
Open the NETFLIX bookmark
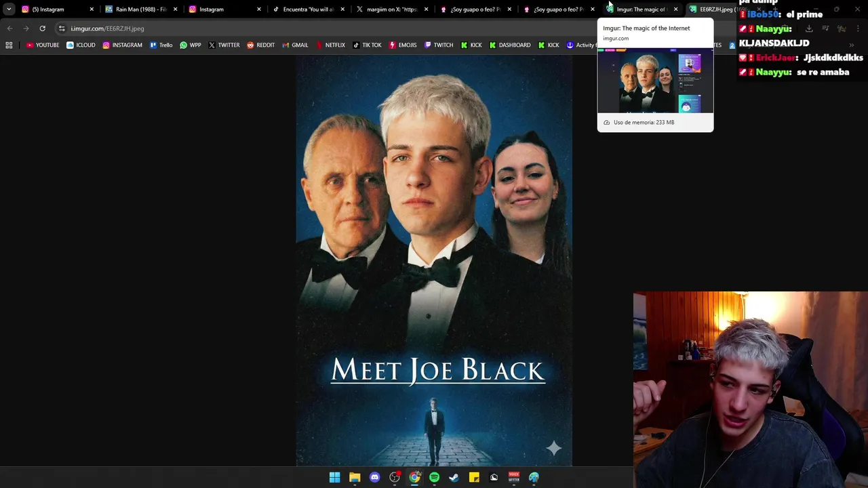[x=330, y=45]
